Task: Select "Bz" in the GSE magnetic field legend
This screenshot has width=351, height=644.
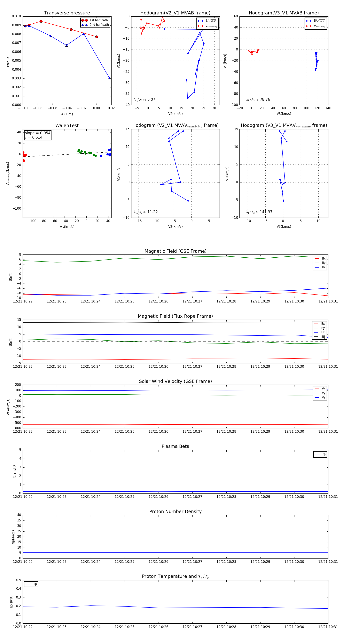Action: [320, 267]
